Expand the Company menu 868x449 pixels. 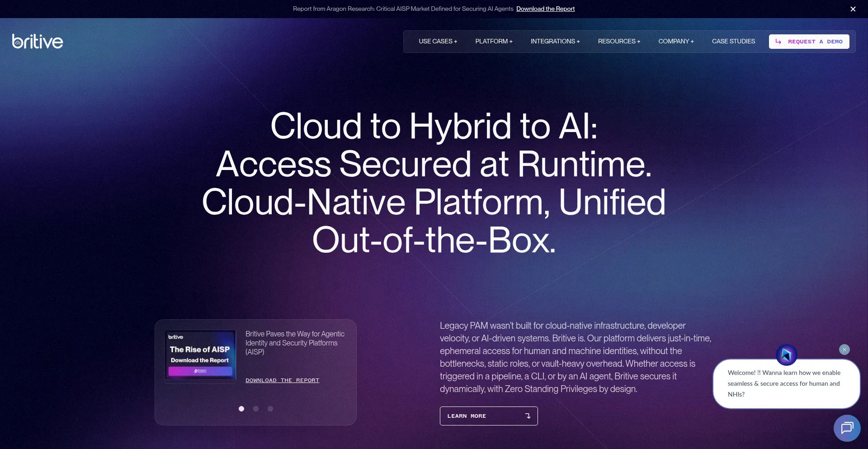pyautogui.click(x=676, y=41)
